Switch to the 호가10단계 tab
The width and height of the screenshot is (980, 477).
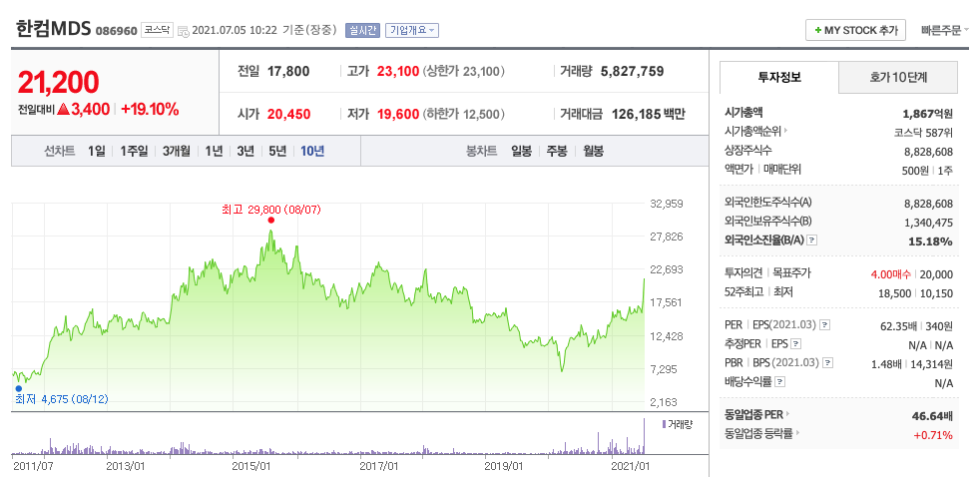897,78
